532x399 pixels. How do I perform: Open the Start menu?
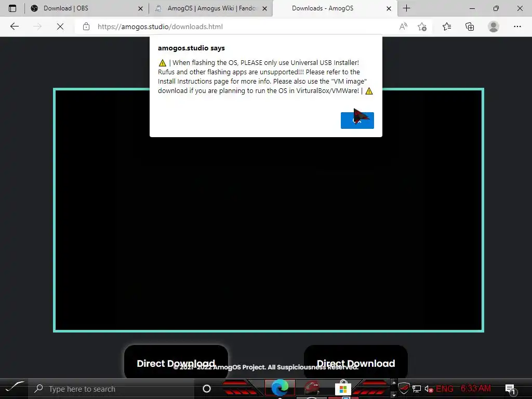(14, 388)
